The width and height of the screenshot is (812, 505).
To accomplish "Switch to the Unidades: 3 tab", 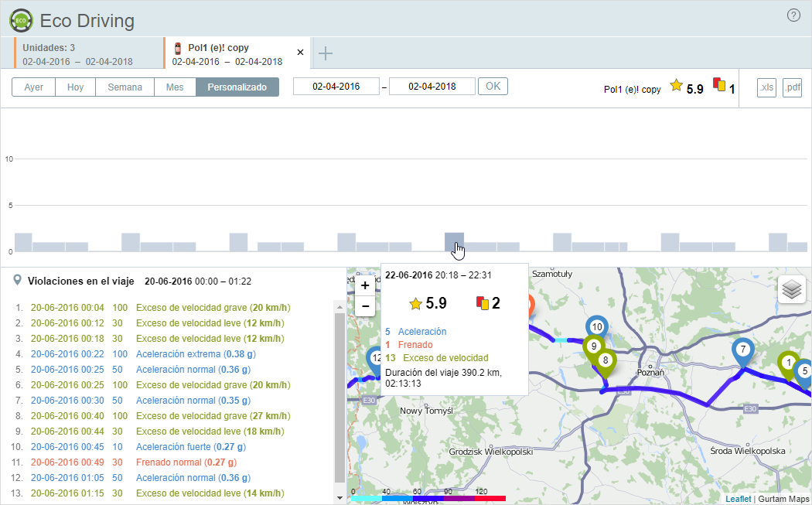I will point(77,54).
